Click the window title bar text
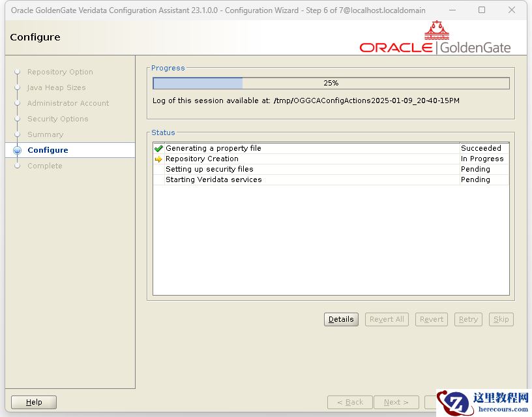The width and height of the screenshot is (532, 417). (218, 10)
